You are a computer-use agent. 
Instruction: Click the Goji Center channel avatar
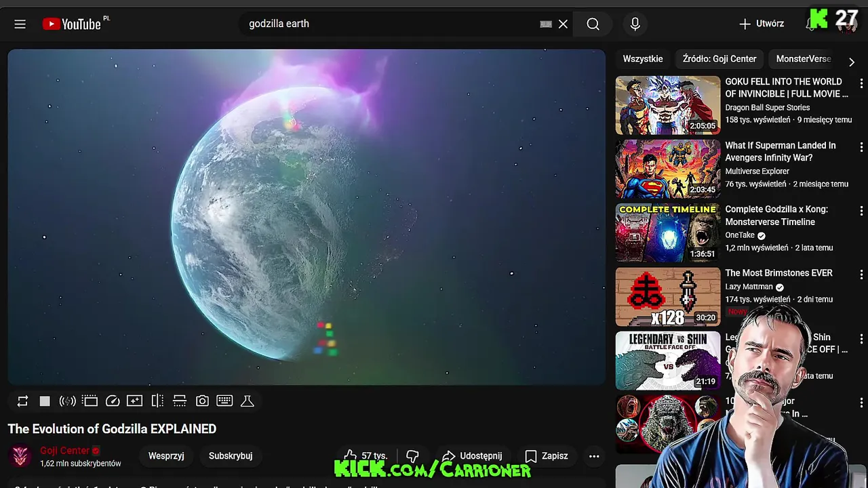(21, 456)
